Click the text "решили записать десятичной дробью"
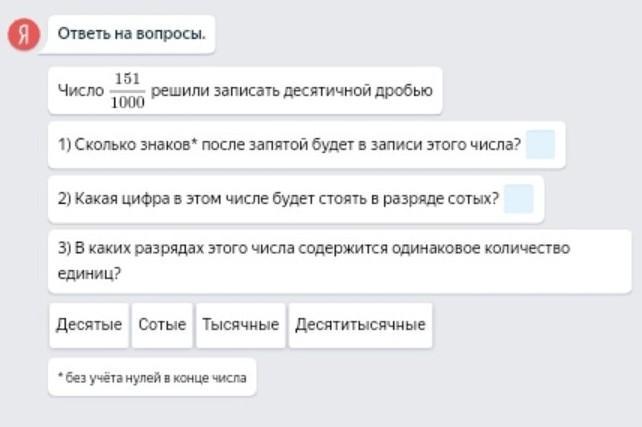This screenshot has height=427, width=642. (292, 92)
